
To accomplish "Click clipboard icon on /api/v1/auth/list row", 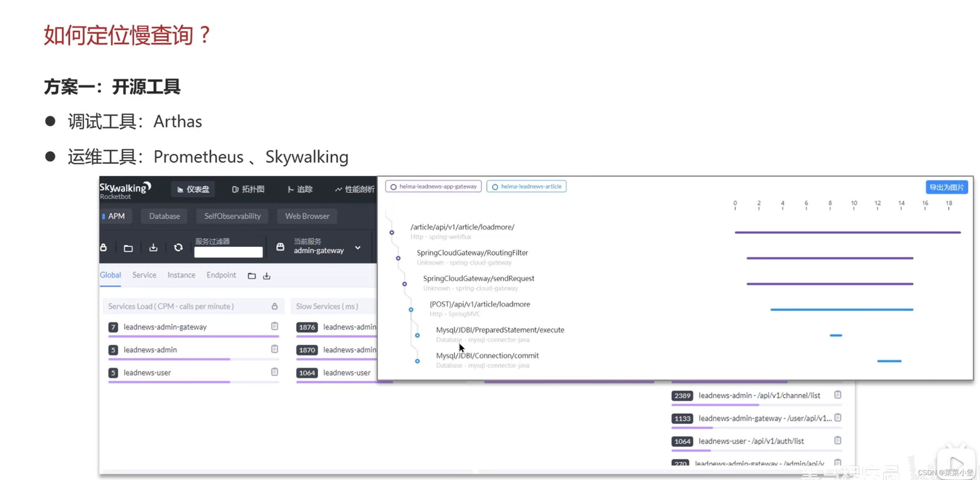I will click(837, 441).
